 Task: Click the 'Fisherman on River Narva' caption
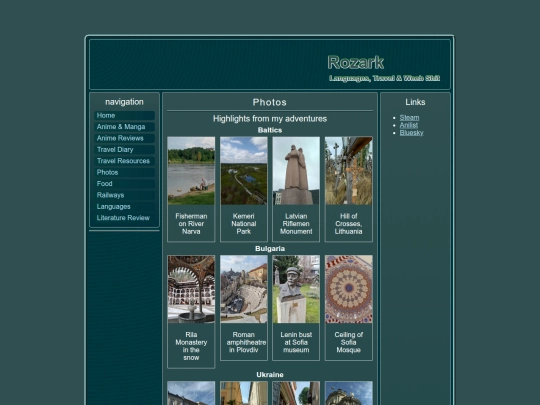[x=191, y=224]
